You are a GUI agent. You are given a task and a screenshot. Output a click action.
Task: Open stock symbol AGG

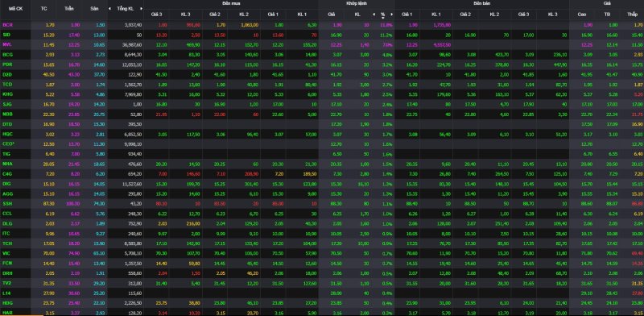[x=7, y=193]
